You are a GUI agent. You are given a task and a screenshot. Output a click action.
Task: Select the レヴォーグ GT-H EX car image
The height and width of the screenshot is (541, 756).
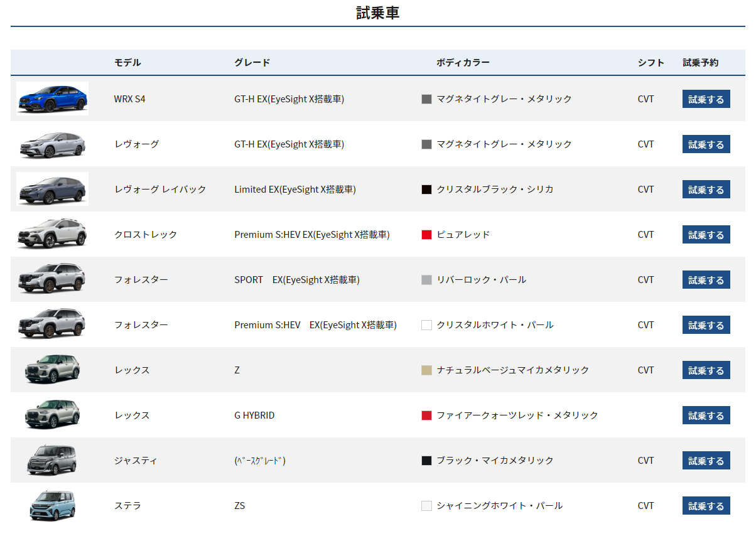point(52,144)
